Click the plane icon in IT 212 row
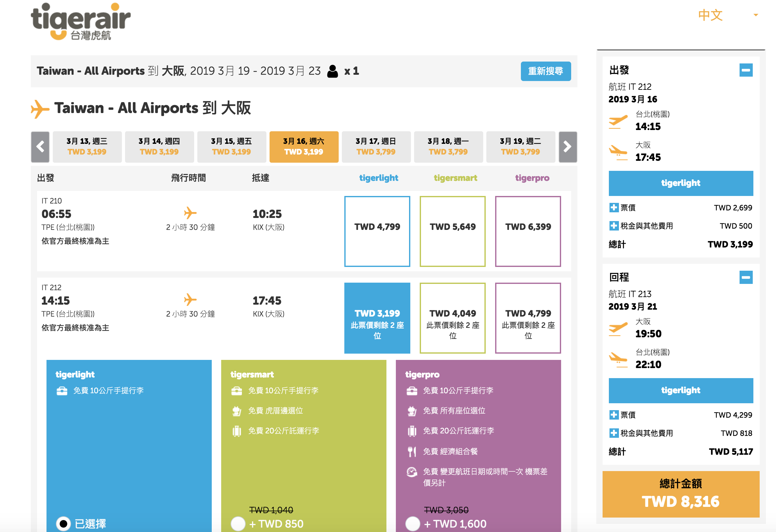This screenshot has width=776, height=532. click(190, 300)
